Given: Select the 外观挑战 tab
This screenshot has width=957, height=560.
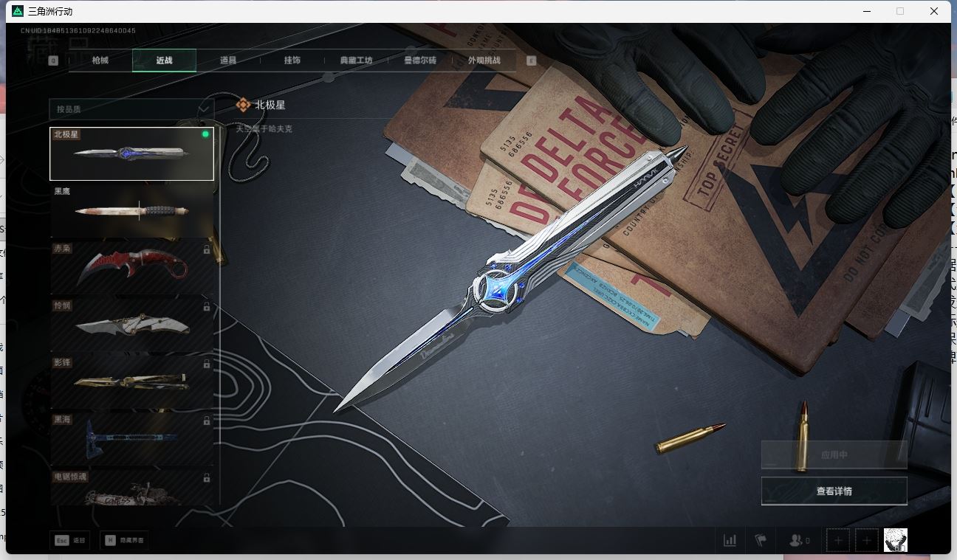Looking at the screenshot, I should pos(484,61).
